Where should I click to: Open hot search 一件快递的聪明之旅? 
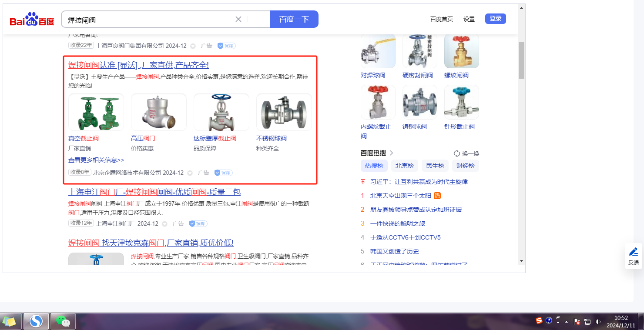(398, 223)
